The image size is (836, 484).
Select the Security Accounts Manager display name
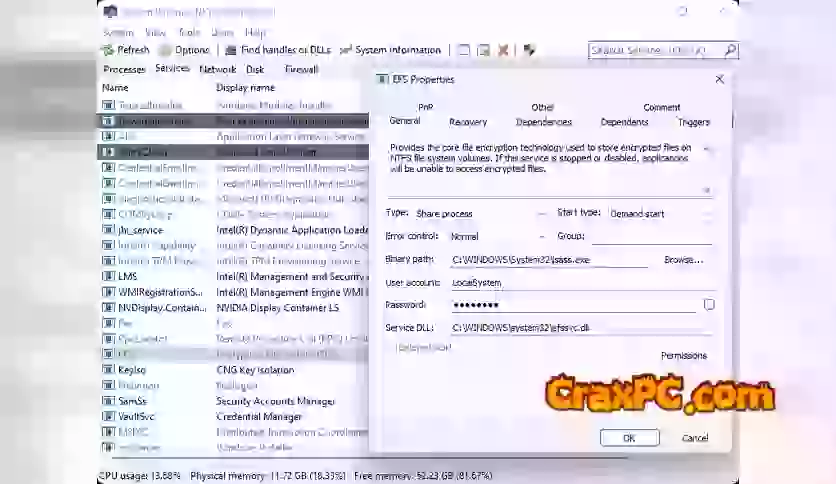tap(276, 401)
